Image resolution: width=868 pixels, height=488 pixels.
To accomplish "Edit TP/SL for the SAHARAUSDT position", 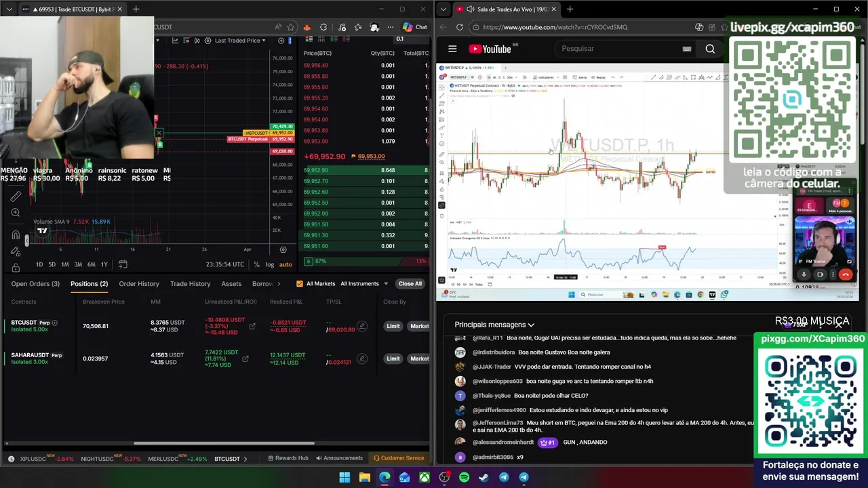I will 362,359.
